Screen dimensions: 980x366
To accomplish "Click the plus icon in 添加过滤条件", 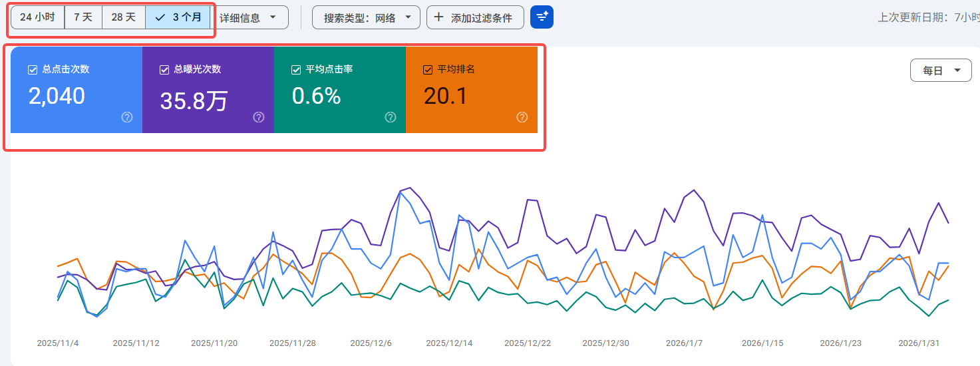I will coord(438,17).
